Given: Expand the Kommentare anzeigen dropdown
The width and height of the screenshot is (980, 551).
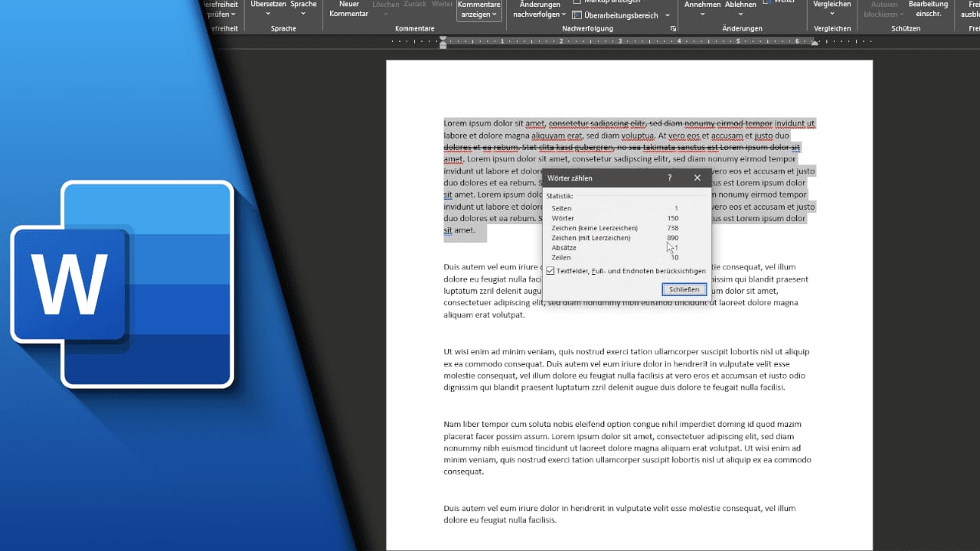Looking at the screenshot, I should [479, 10].
